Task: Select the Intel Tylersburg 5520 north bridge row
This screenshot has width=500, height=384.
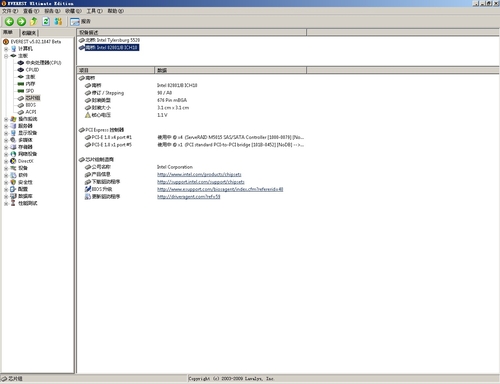Action: (109, 40)
